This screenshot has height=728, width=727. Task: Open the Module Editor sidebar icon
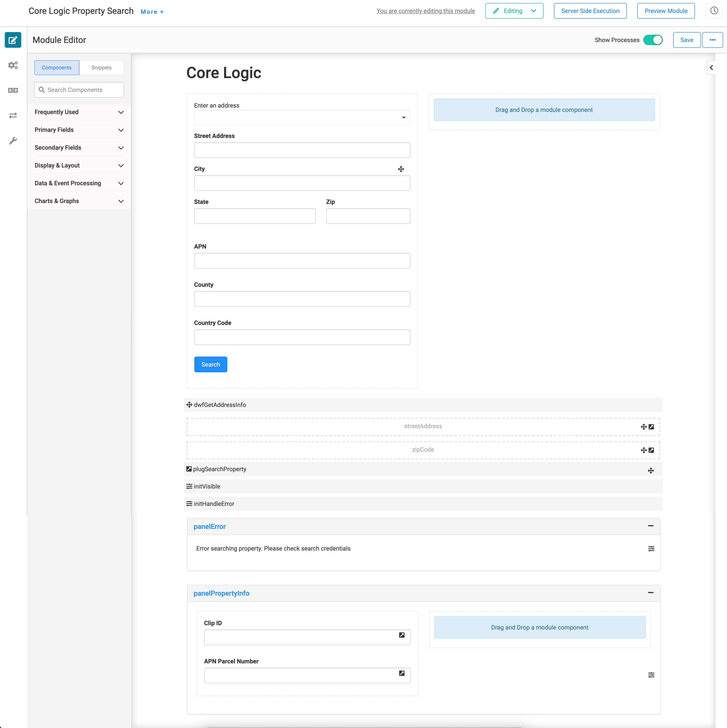pyautogui.click(x=13, y=40)
